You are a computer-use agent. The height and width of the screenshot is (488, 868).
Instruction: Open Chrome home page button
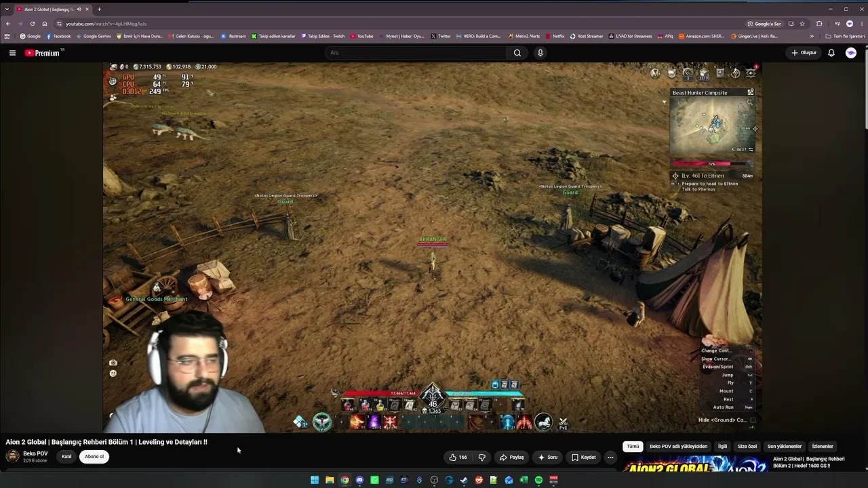[45, 24]
